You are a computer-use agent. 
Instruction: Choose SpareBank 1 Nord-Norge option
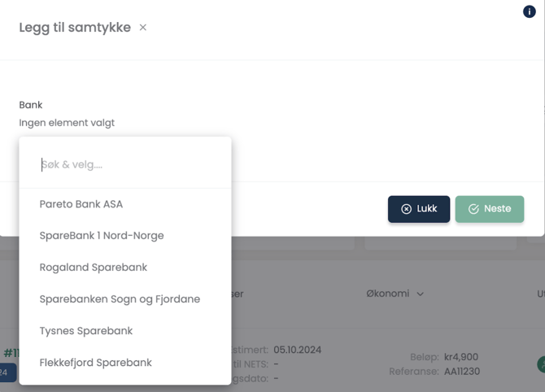(x=102, y=236)
